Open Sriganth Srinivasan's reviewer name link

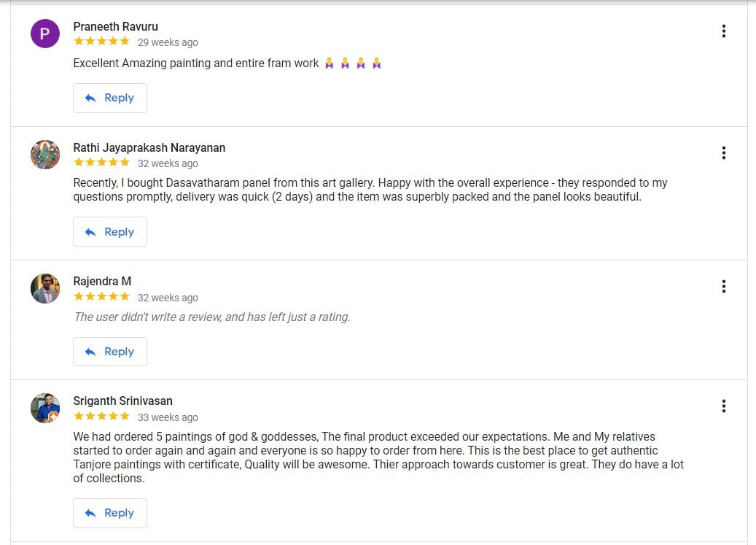click(x=122, y=401)
